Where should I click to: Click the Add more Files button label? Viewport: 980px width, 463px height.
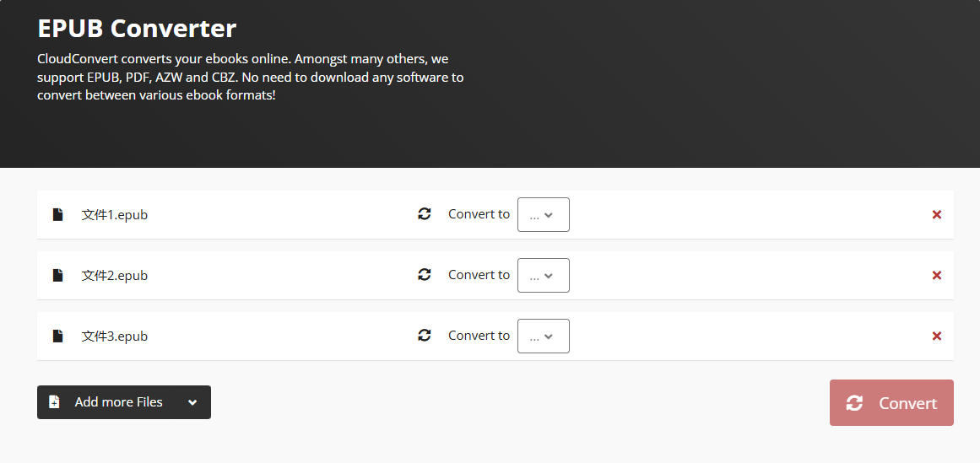119,401
